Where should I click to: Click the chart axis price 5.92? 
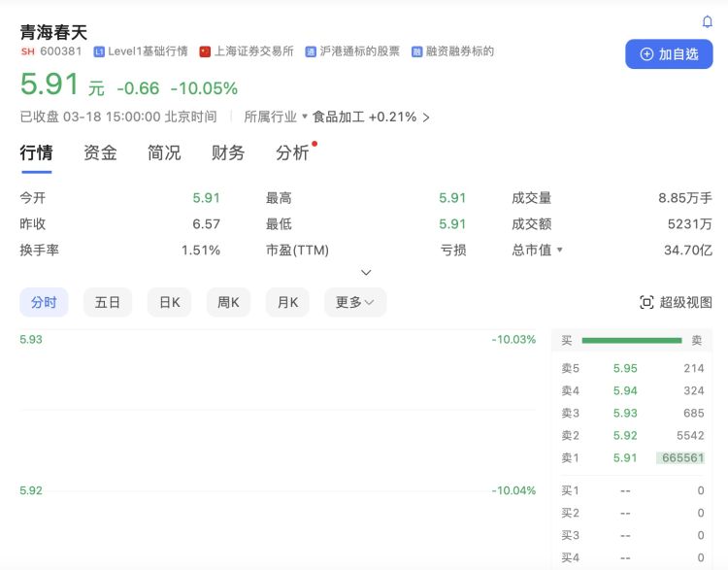click(x=31, y=490)
